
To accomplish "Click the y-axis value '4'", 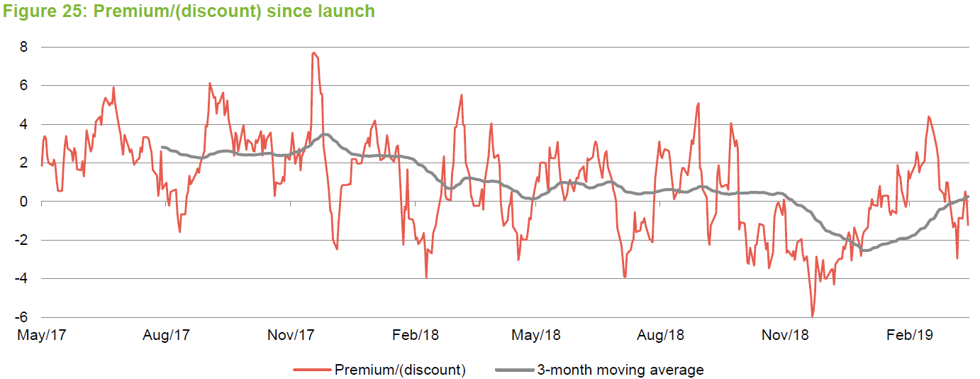I will pos(23,124).
